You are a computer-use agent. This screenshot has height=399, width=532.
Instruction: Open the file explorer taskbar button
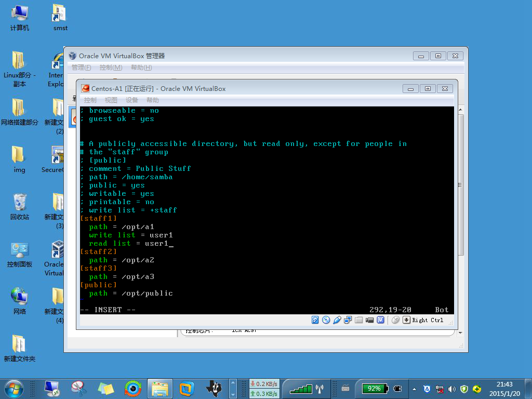160,389
